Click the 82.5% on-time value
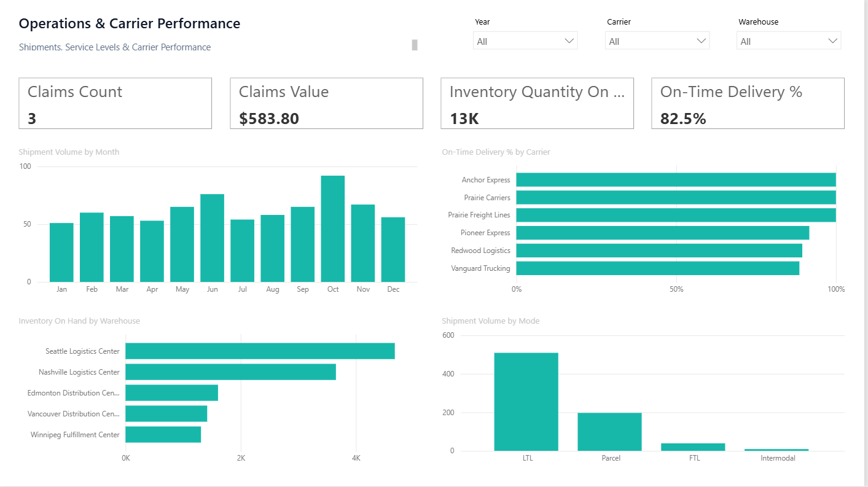Image resolution: width=868 pixels, height=487 pixels. pos(683,119)
